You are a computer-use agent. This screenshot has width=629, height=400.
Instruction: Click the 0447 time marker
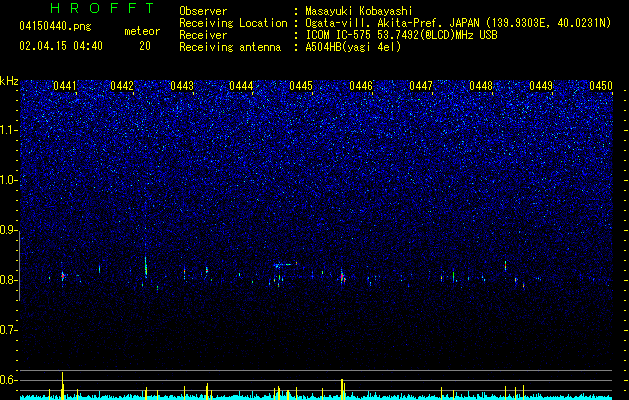(421, 86)
